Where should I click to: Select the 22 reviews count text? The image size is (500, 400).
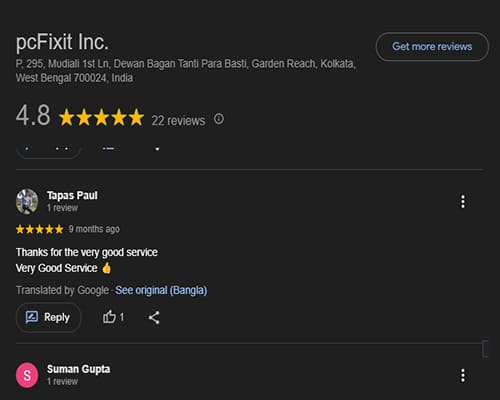178,121
